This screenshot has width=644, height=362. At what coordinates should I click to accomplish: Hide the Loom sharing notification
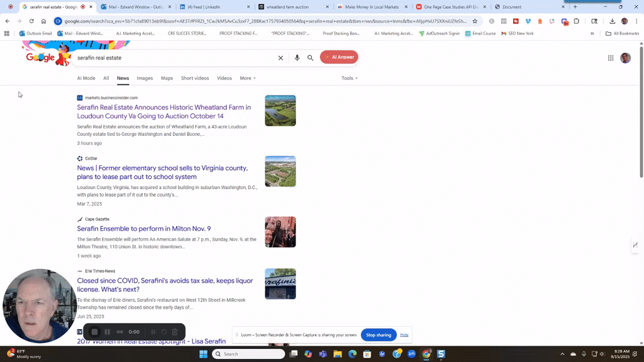[404, 335]
